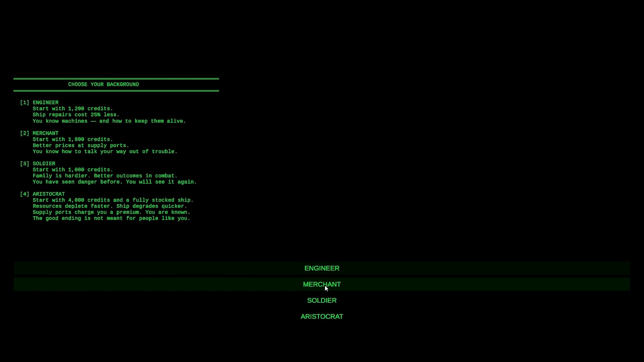Click 'Family is hardier' combat line
The image size is (644, 362).
point(105,176)
